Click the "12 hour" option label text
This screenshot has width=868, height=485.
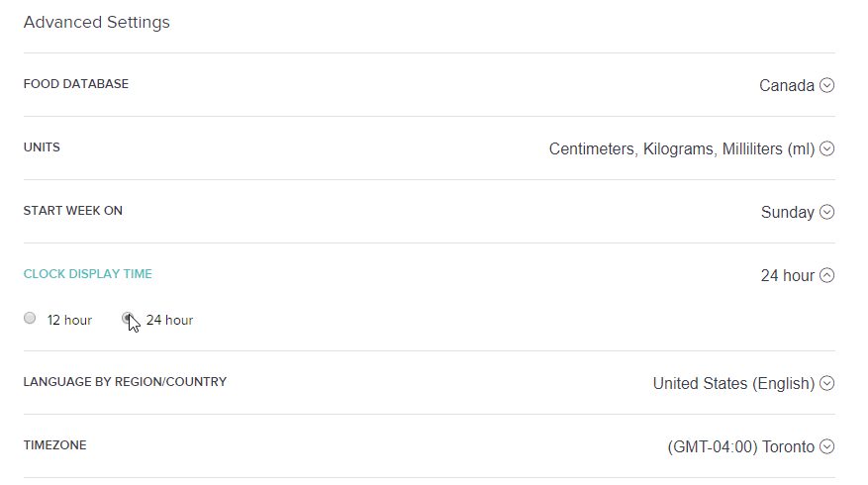[69, 320]
